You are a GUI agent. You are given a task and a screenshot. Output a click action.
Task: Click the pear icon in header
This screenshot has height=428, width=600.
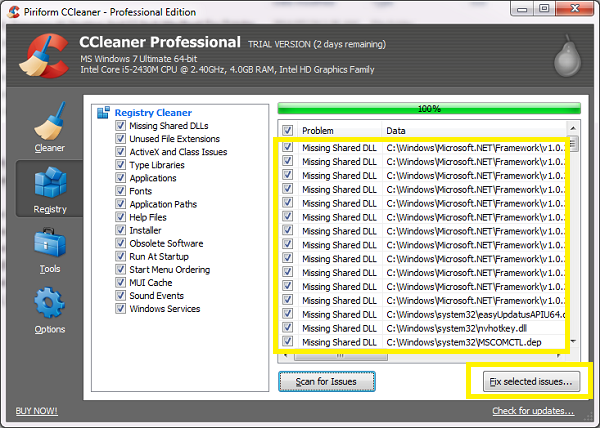click(x=567, y=56)
